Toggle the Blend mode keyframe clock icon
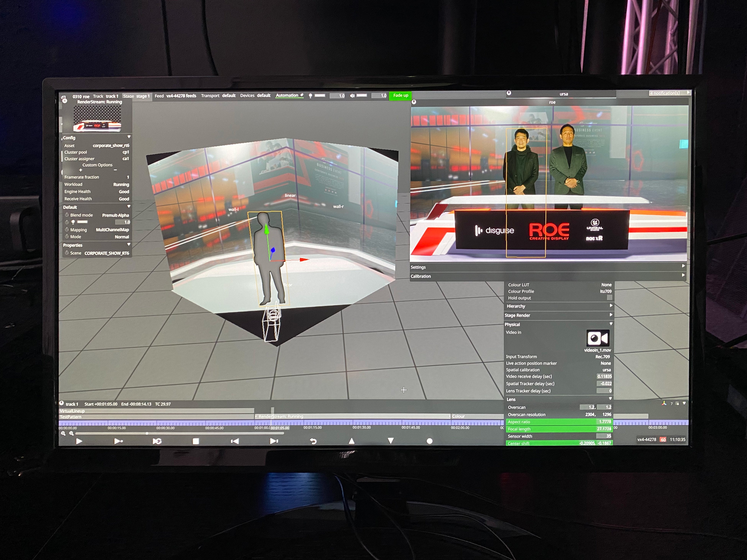747x560 pixels. point(67,215)
